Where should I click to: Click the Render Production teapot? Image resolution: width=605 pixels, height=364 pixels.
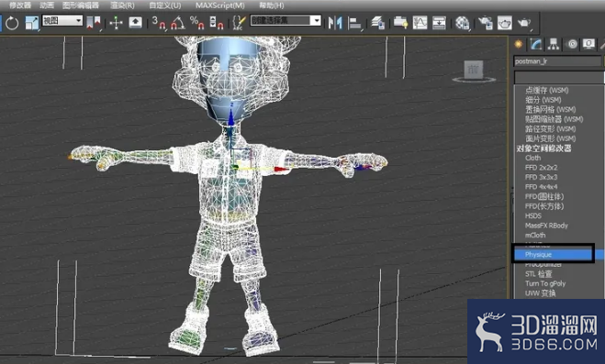click(524, 23)
